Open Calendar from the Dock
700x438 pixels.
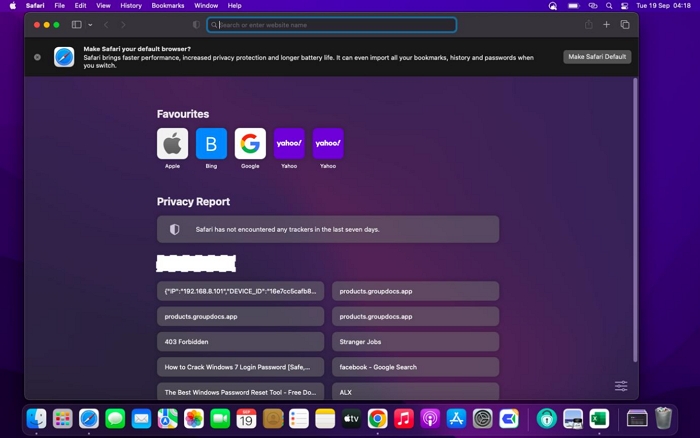(x=246, y=419)
